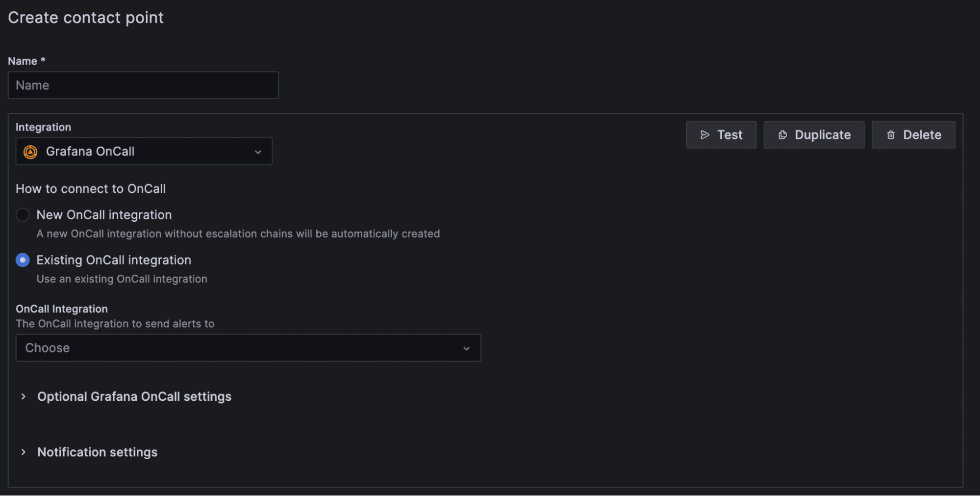Click inside the Name input field
The image size is (980, 496).
click(x=143, y=85)
